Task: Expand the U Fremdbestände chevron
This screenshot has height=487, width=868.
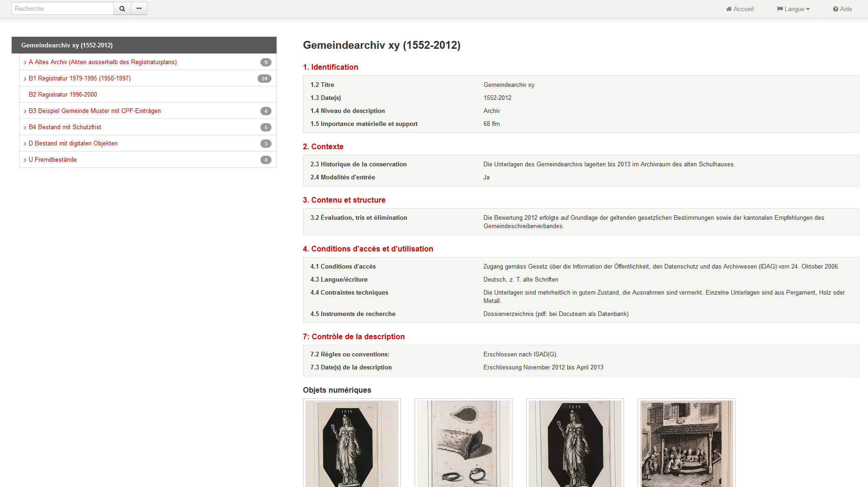Action: pos(25,160)
